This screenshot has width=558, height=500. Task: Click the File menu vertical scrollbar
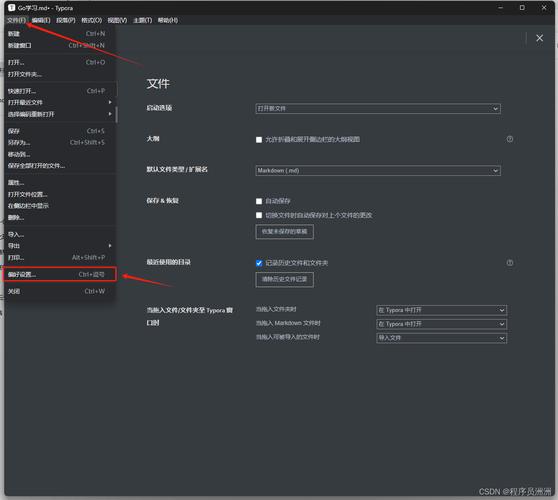pyautogui.click(x=117, y=115)
